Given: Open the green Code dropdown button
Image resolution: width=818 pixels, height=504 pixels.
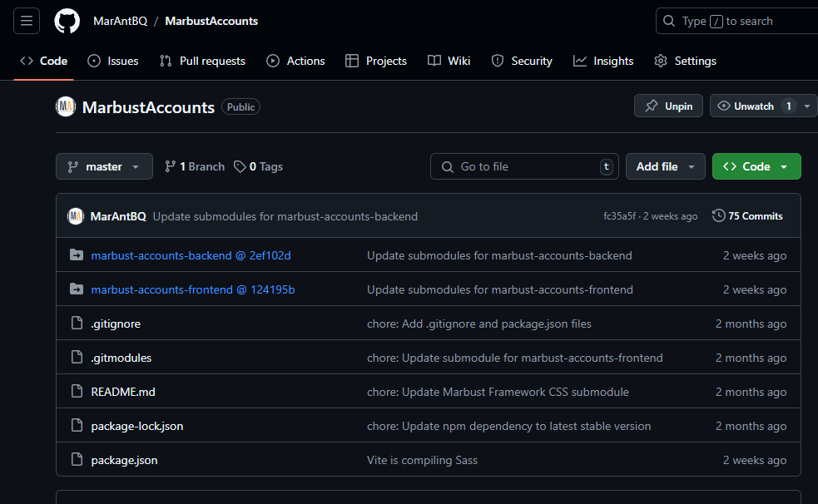Looking at the screenshot, I should coord(756,167).
